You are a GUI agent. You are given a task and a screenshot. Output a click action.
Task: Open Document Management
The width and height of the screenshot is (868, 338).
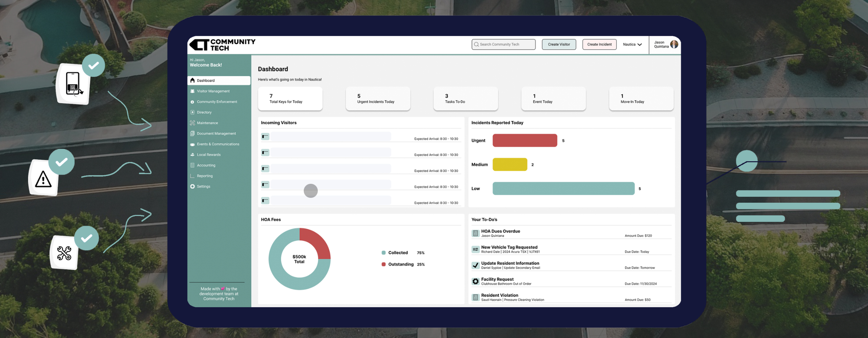pos(216,133)
